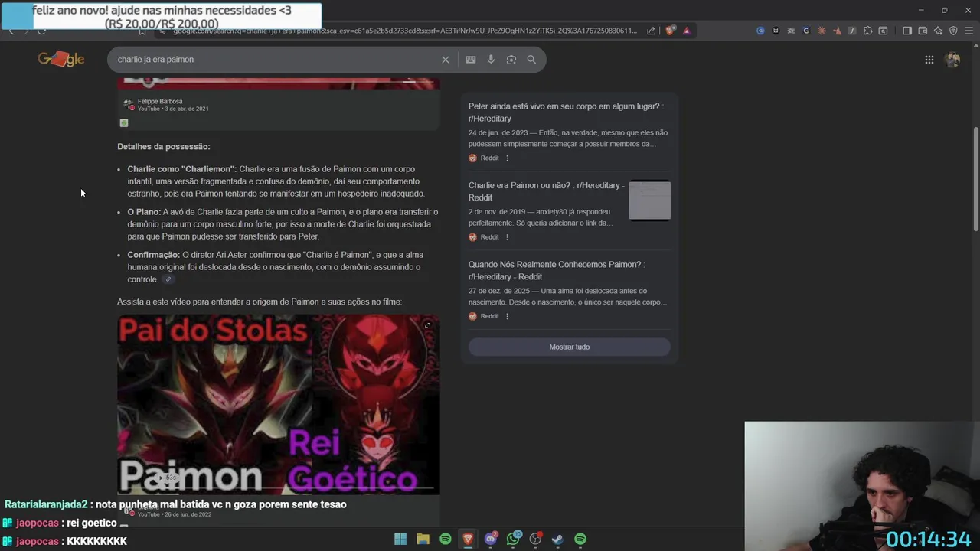980x551 pixels.
Task: Click the browser address bar URL
Action: pyautogui.click(x=404, y=31)
